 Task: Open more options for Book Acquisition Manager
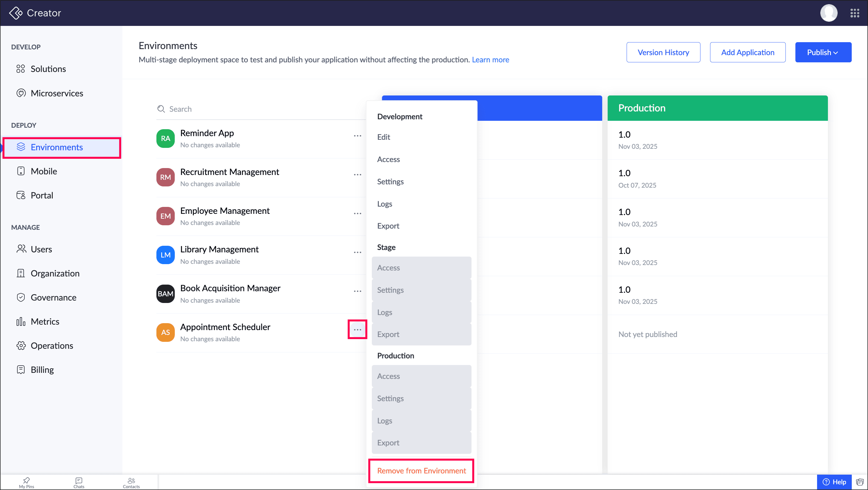click(x=357, y=291)
